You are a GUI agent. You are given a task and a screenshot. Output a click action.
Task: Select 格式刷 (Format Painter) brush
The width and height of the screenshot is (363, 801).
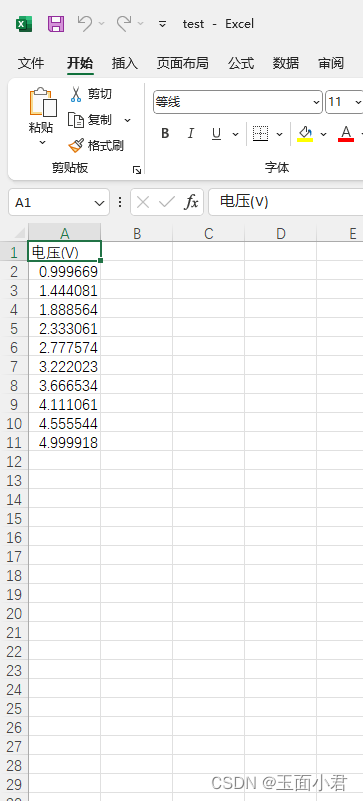[x=96, y=146]
